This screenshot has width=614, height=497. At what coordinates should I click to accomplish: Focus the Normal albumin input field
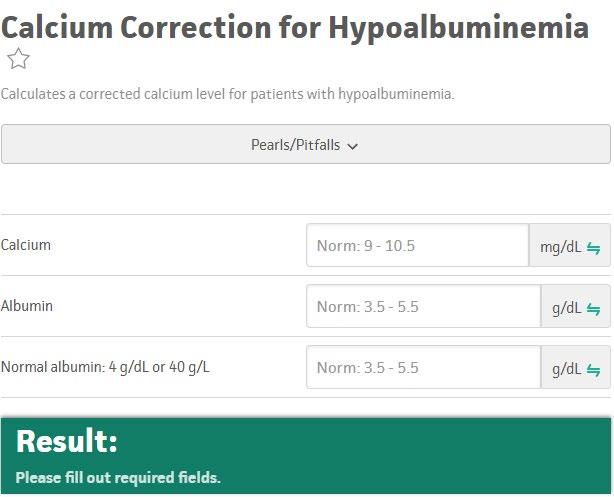click(423, 367)
